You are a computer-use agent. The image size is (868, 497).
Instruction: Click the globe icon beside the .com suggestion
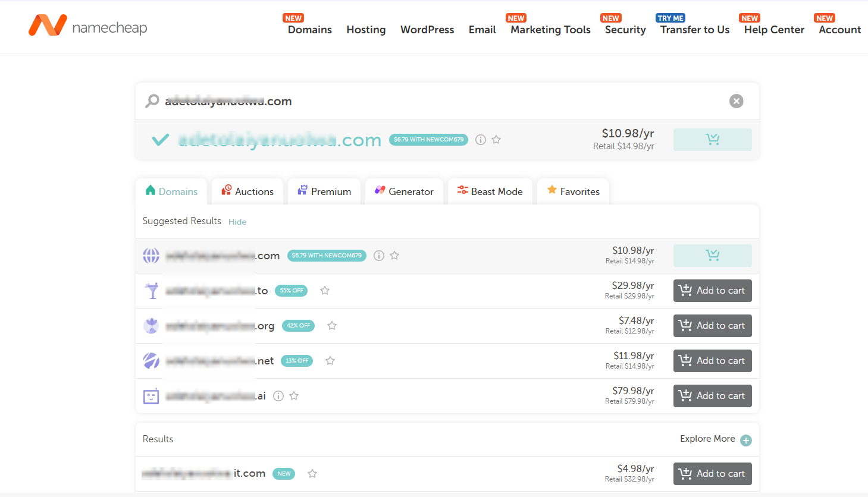(x=151, y=255)
